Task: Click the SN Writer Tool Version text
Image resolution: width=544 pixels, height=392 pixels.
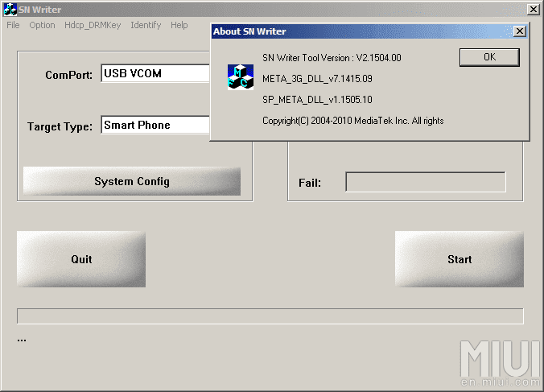Action: 332,58
